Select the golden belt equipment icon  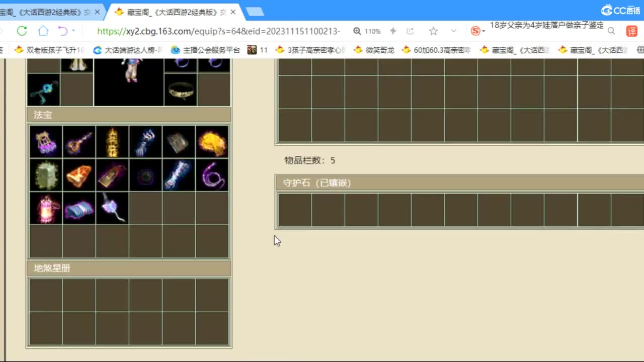(x=181, y=89)
